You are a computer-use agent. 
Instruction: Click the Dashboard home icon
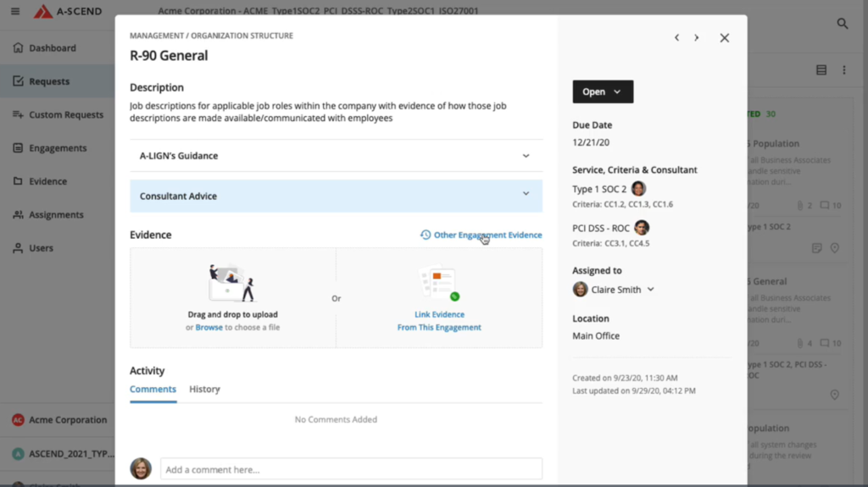(x=18, y=47)
